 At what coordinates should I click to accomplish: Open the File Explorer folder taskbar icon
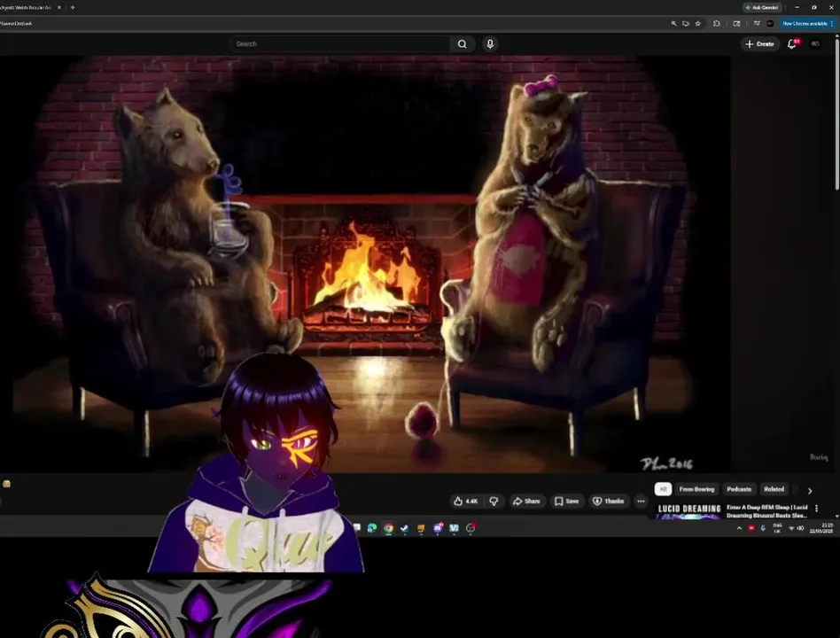421,528
